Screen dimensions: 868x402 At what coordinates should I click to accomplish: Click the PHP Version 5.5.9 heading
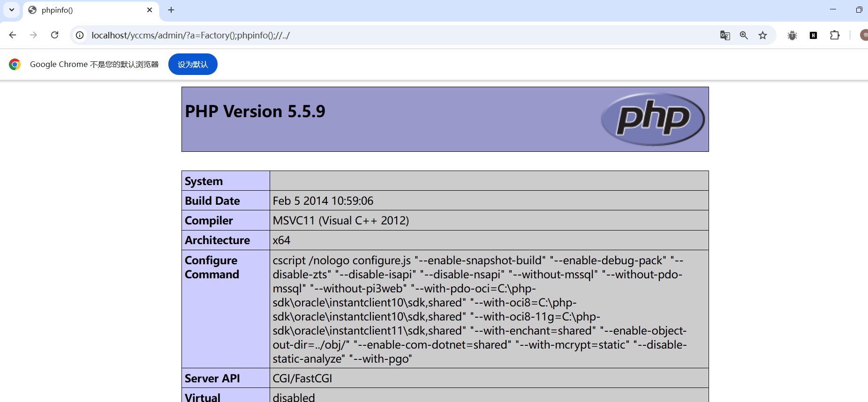pos(255,112)
